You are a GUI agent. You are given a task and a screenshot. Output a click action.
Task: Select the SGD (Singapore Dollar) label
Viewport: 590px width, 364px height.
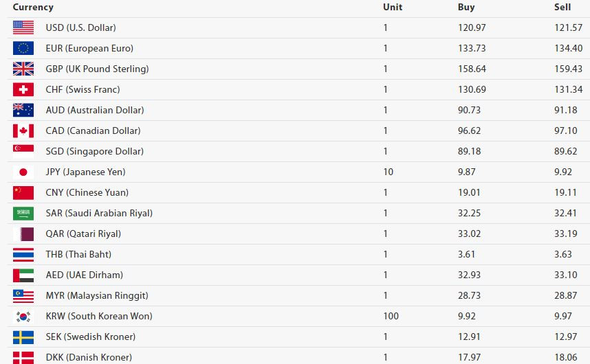(95, 151)
